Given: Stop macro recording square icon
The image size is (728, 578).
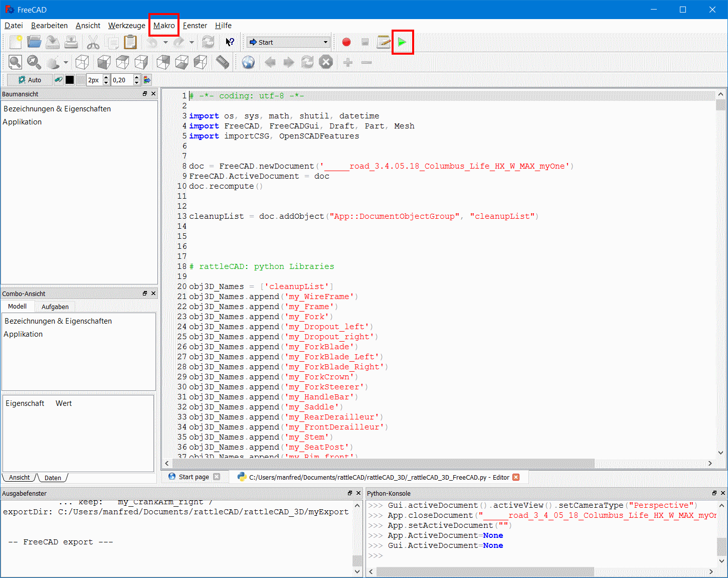Looking at the screenshot, I should tap(365, 42).
